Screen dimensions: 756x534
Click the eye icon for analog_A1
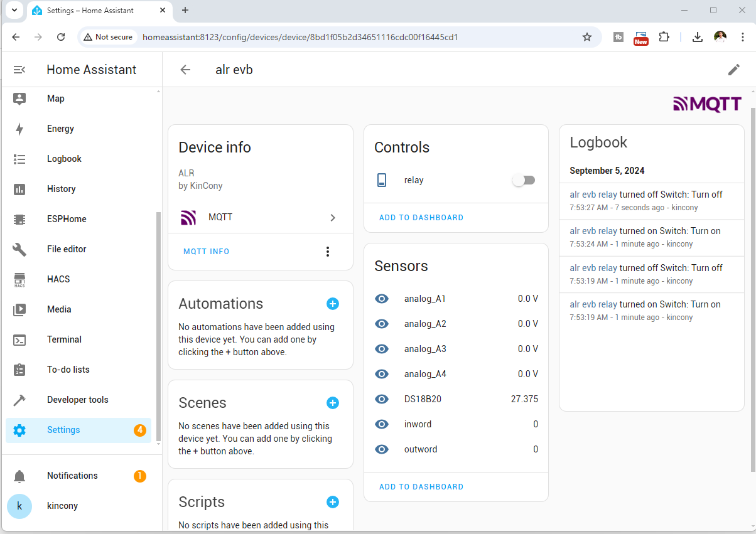click(382, 299)
